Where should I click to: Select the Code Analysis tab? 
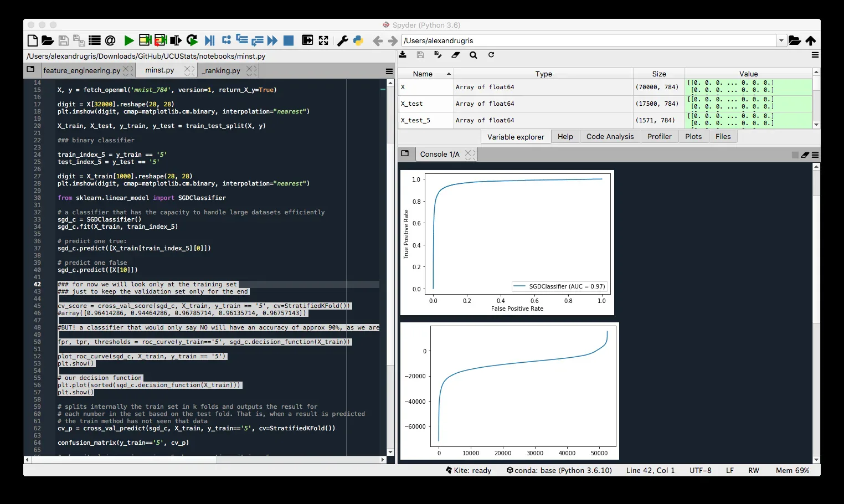[610, 137]
